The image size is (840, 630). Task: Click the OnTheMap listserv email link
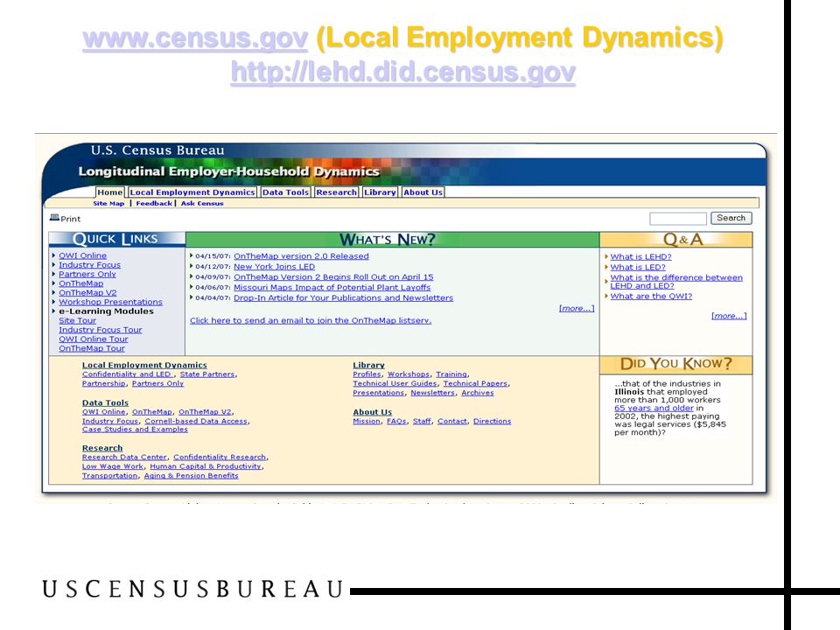click(x=311, y=320)
